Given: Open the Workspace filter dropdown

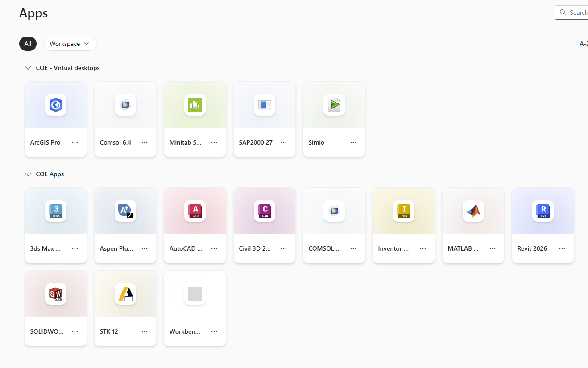Looking at the screenshot, I should pyautogui.click(x=70, y=44).
